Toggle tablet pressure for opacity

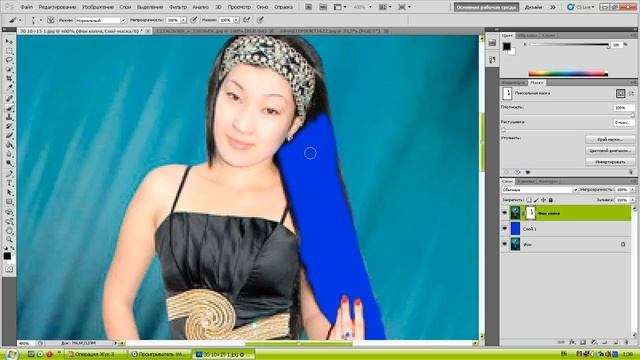tap(194, 20)
